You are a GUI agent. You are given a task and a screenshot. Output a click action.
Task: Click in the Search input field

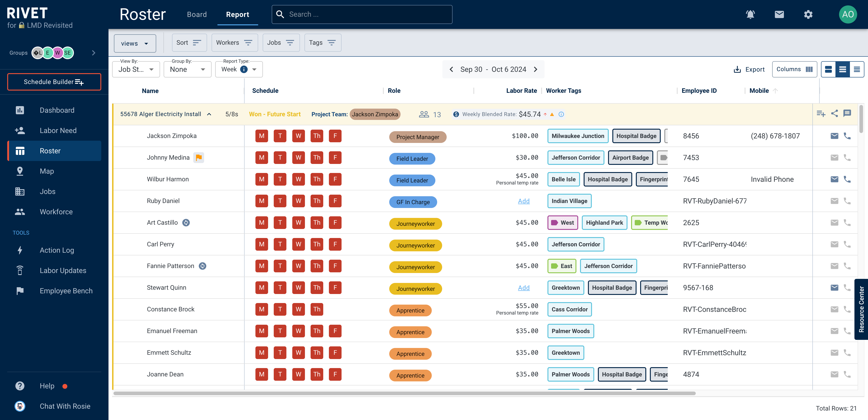[x=362, y=14]
